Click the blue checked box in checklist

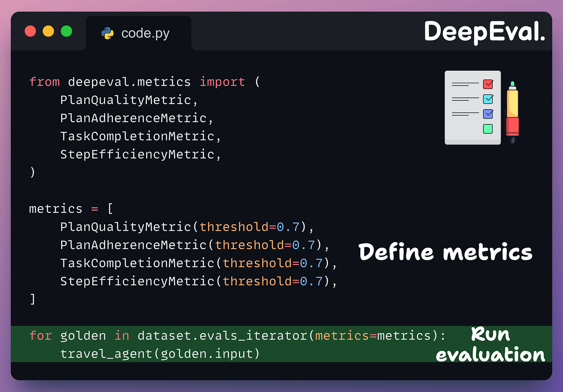(x=488, y=114)
